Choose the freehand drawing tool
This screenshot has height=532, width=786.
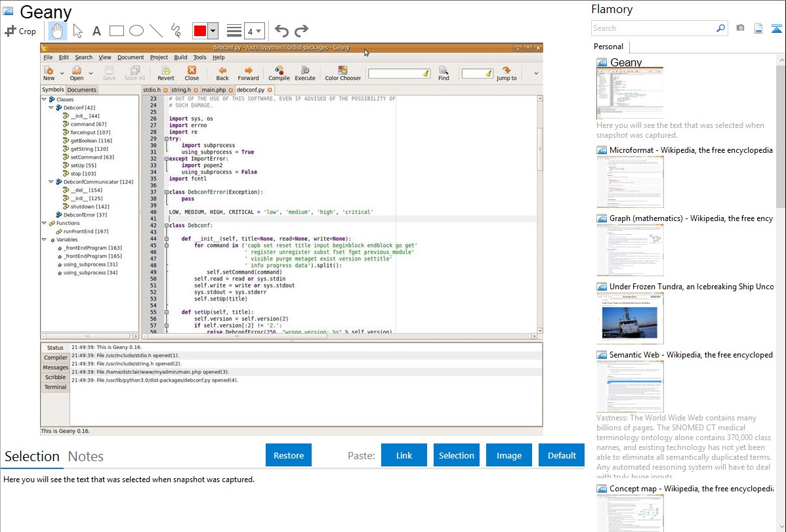(176, 31)
